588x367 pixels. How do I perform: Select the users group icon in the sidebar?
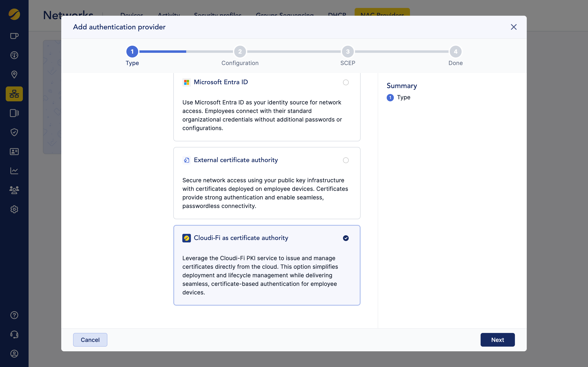pos(14,190)
